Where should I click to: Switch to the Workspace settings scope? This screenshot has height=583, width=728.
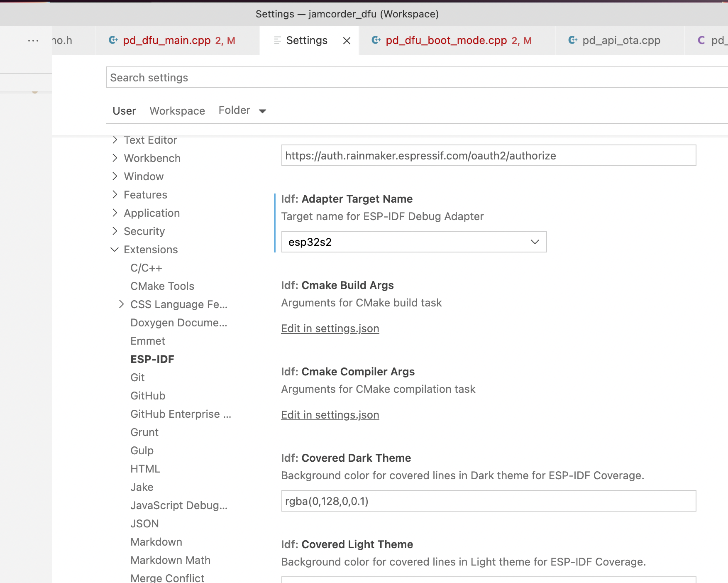click(177, 110)
